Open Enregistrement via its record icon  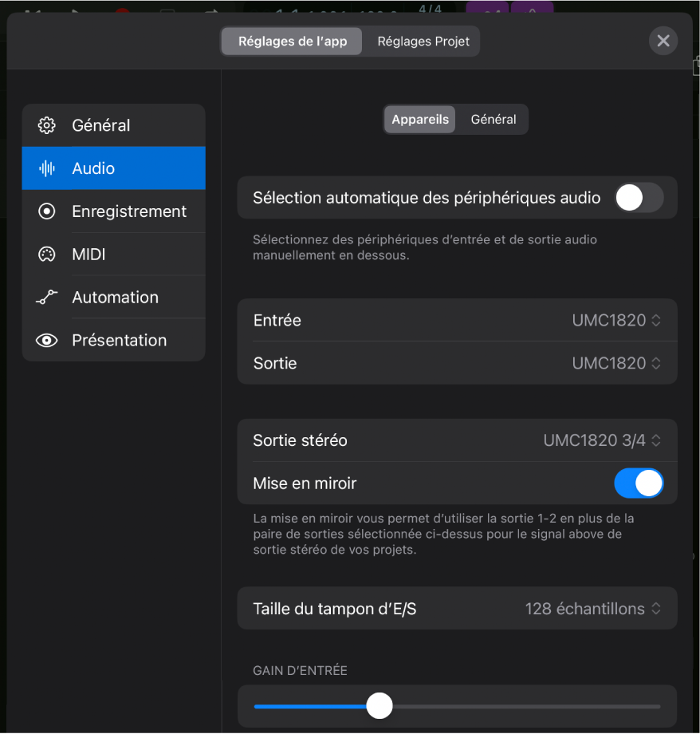[x=46, y=211]
